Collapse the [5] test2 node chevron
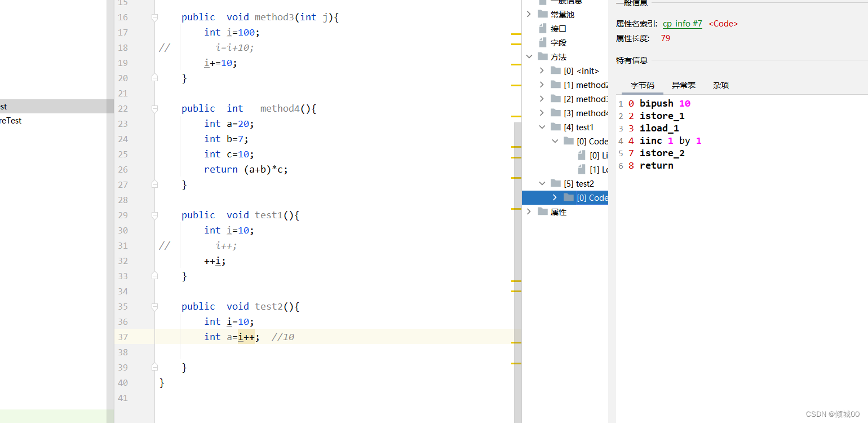The image size is (868, 423). click(x=542, y=183)
